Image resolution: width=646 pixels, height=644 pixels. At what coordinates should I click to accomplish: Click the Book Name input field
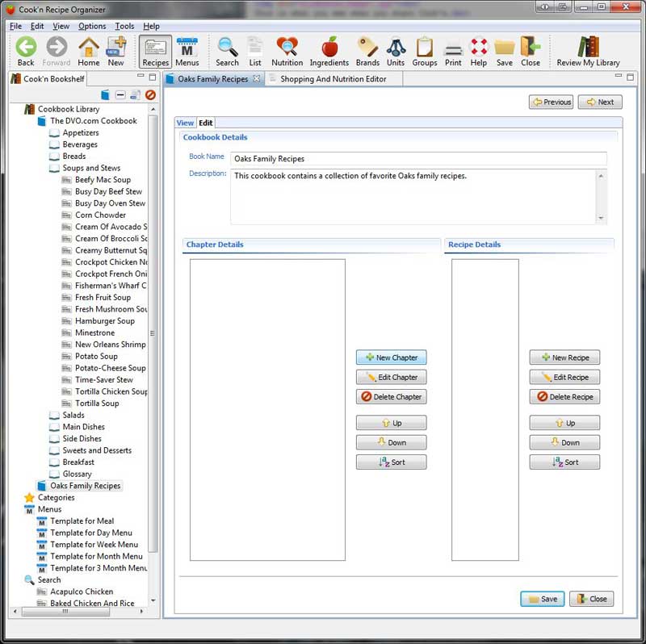418,158
